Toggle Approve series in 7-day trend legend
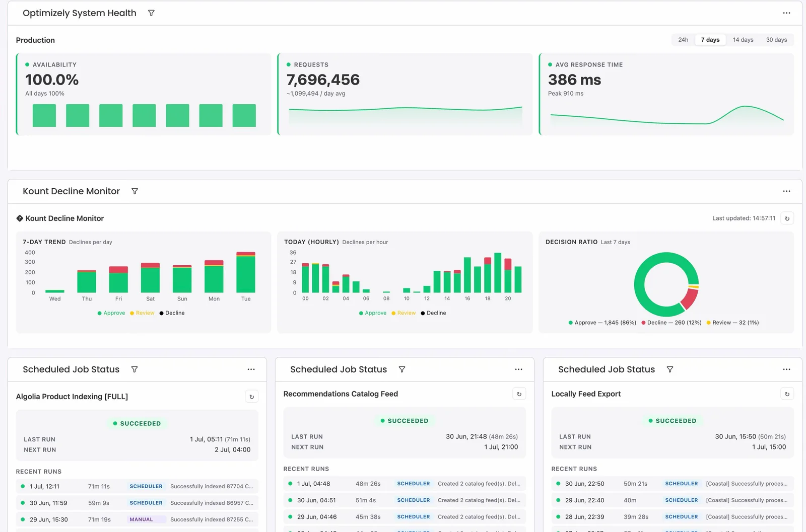 pyautogui.click(x=111, y=313)
